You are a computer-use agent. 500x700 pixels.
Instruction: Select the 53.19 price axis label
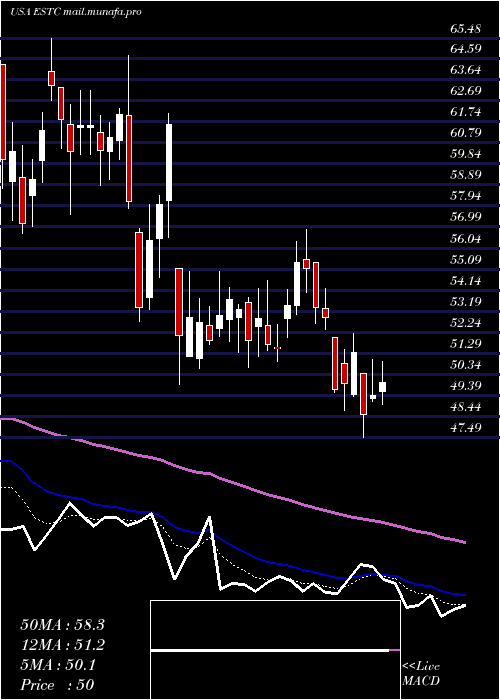tap(466, 302)
